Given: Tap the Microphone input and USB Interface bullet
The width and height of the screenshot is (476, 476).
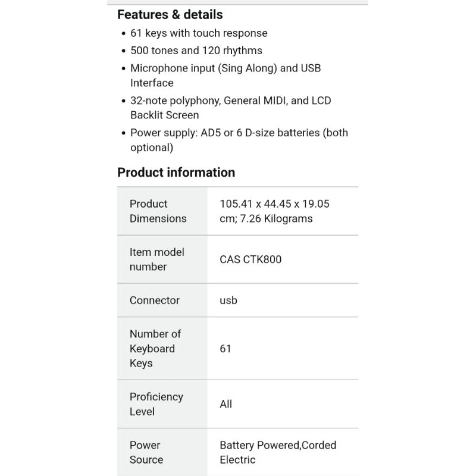Looking at the screenshot, I should [226, 76].
